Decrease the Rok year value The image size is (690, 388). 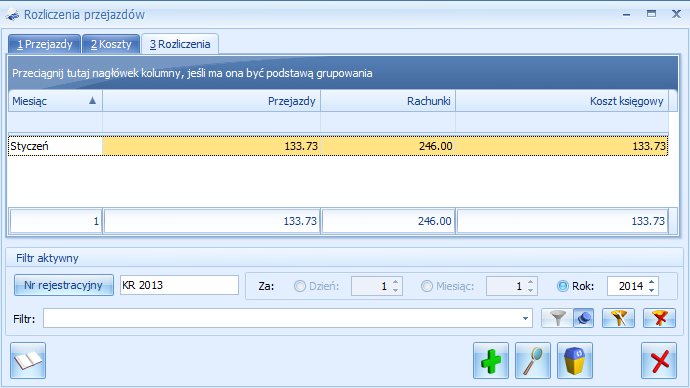651,290
